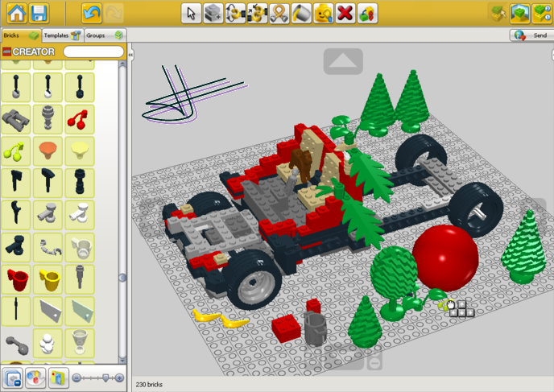Image resolution: width=554 pixels, height=392 pixels.
Task: Select the transparent green panel brick
Action: [80, 312]
